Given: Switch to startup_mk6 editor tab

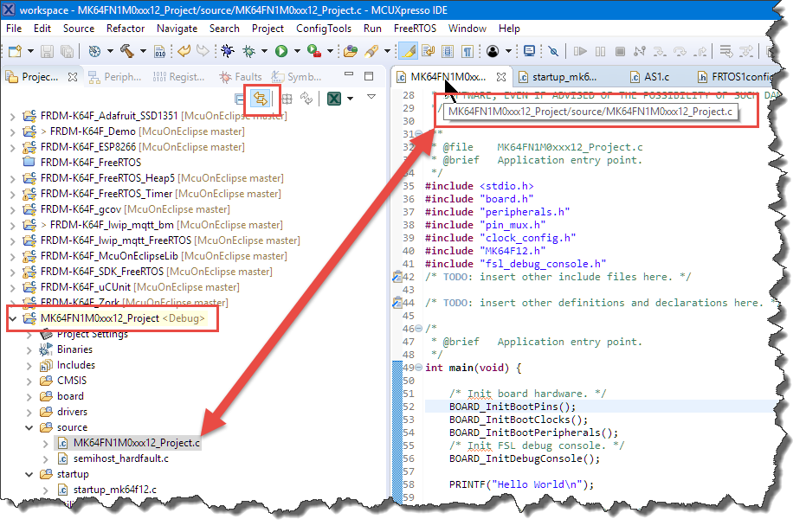Looking at the screenshot, I should (564, 77).
